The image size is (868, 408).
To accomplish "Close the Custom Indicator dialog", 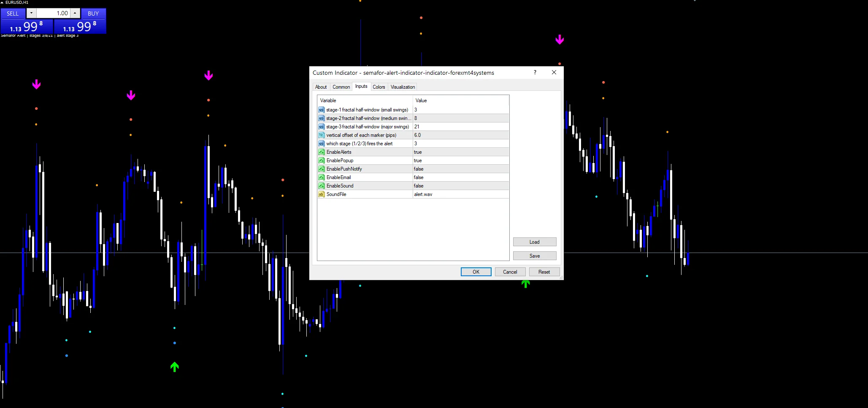I will pos(554,72).
